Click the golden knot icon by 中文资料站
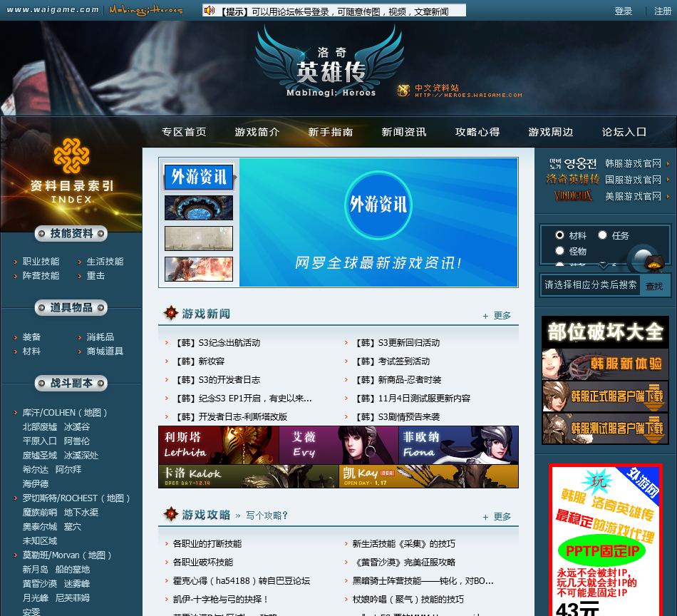The image size is (677, 616). tap(403, 91)
